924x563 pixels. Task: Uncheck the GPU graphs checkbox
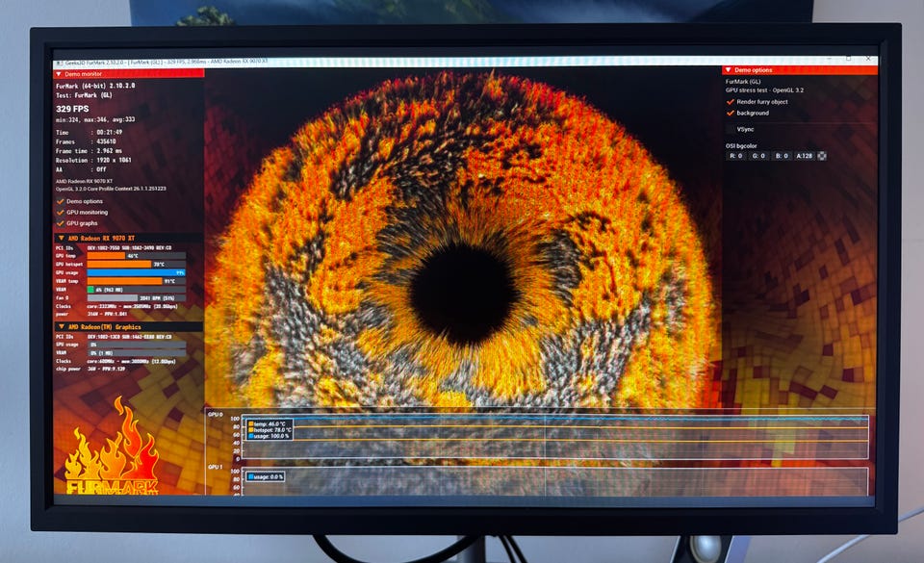click(x=60, y=223)
